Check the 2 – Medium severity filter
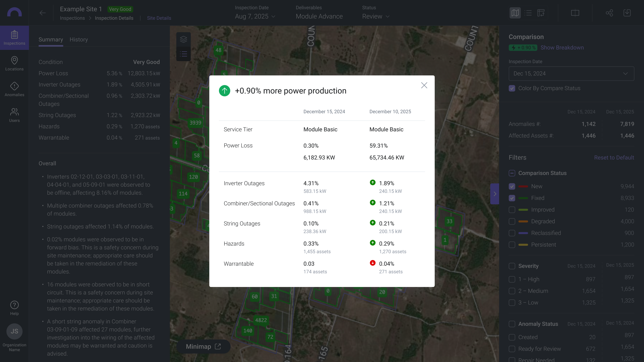Image resolution: width=644 pixels, height=362 pixels. [x=512, y=291]
